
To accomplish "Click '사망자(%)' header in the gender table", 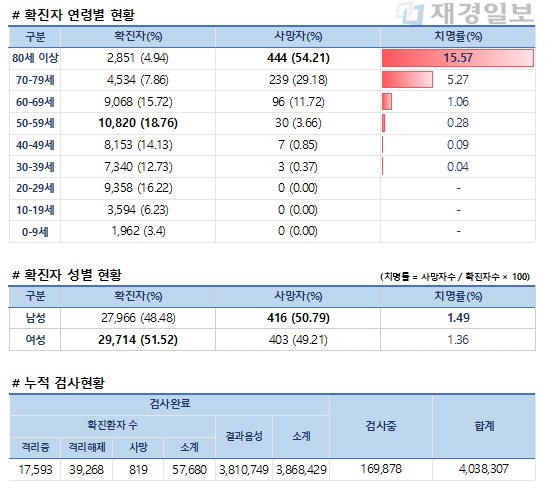I will 298,296.
